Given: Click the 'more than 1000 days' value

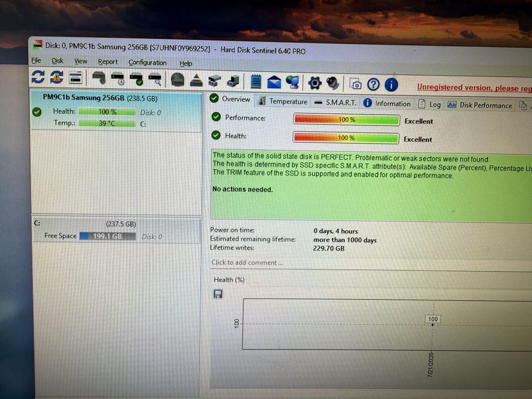Looking at the screenshot, I should pos(345,240).
